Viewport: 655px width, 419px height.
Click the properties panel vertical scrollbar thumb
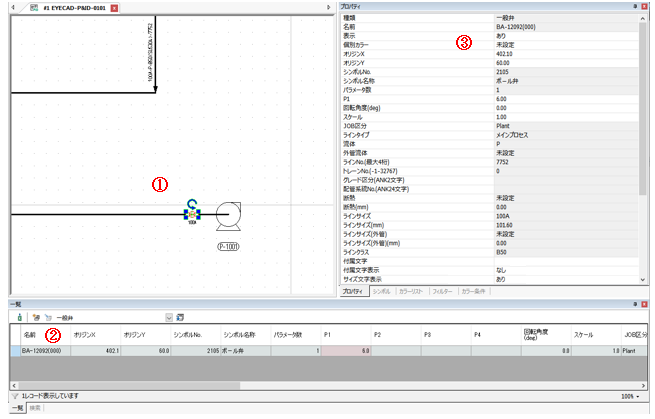point(643,109)
